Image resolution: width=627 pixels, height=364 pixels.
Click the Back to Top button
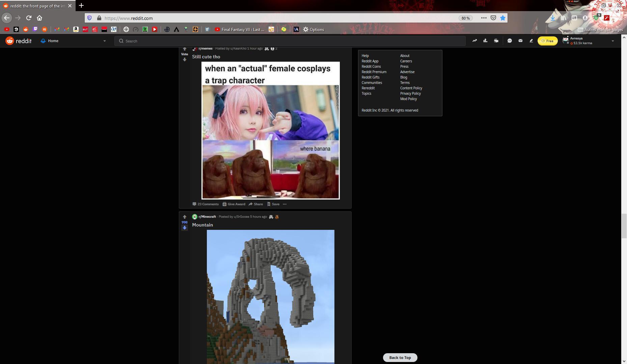coord(400,358)
